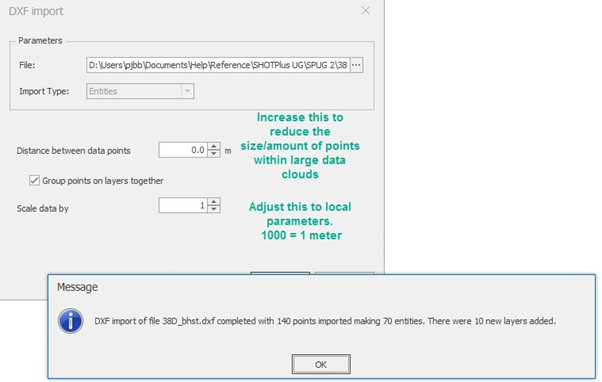Click the 'DXF import of file 38D_bhst.dxf' message
The width and height of the screenshot is (602, 382).
[325, 321]
